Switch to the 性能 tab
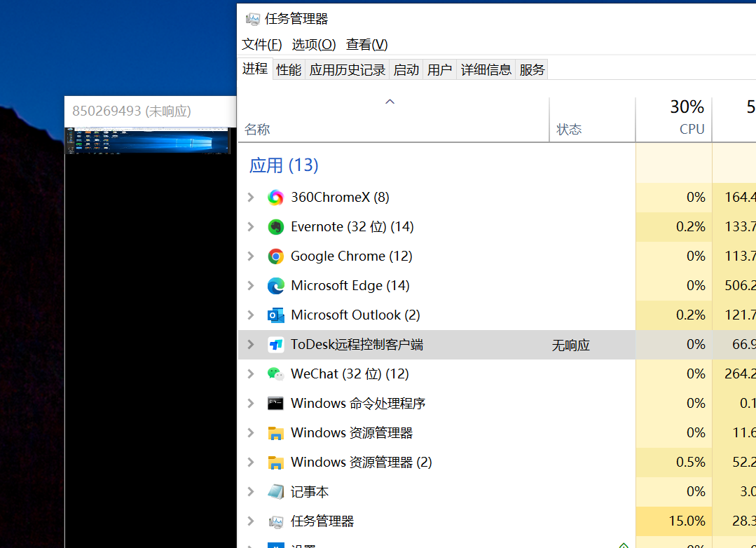Image resolution: width=756 pixels, height=548 pixels. point(289,70)
